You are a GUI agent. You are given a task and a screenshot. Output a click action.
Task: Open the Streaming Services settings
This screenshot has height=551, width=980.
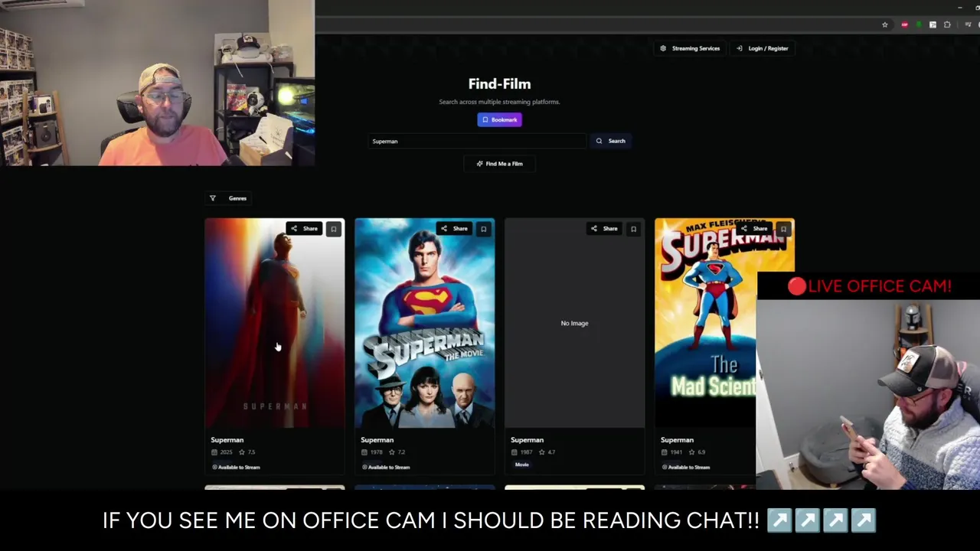[690, 48]
